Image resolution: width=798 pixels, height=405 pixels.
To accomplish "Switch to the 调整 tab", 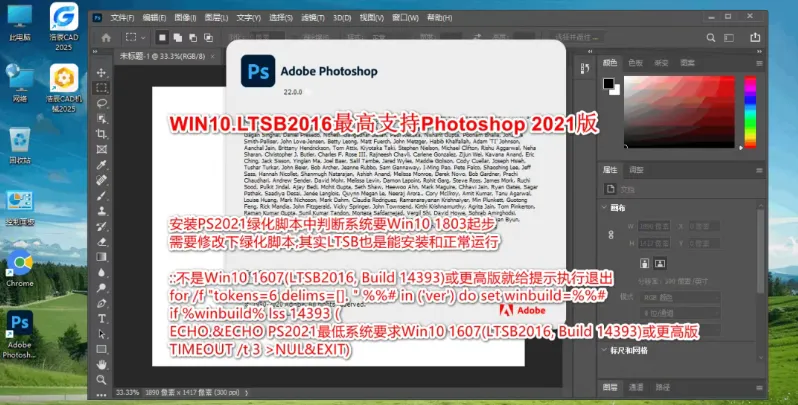I will tap(636, 170).
